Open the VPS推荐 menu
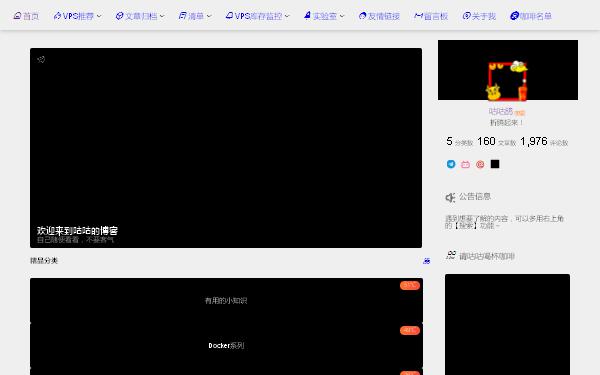The width and height of the screenshot is (600, 375). coord(74,16)
